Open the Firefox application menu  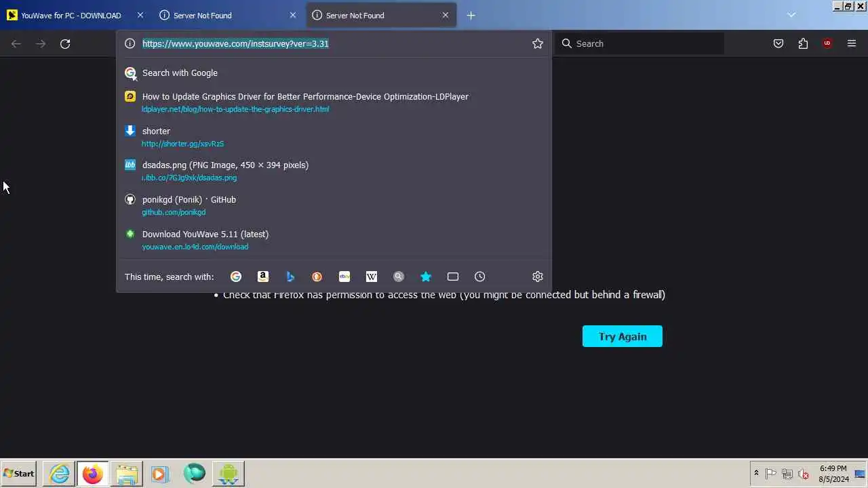tap(852, 43)
